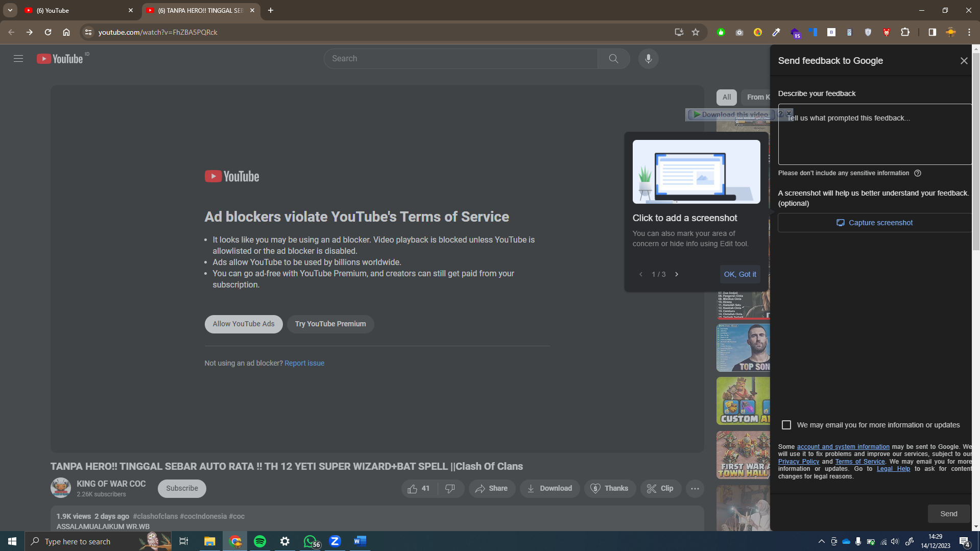Viewport: 980px width, 551px height.
Task: Go to the YouTube home logo
Action: tap(60, 59)
